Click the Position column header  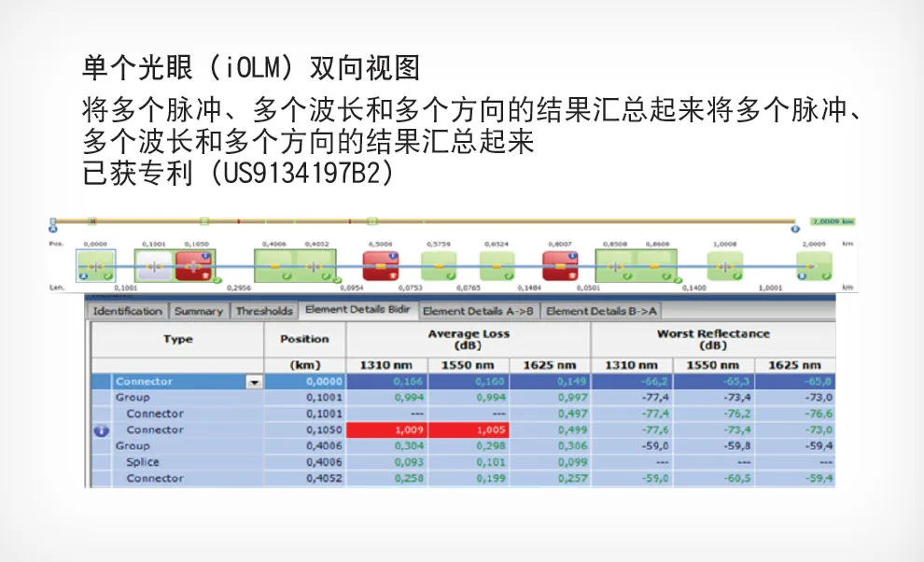click(x=304, y=339)
